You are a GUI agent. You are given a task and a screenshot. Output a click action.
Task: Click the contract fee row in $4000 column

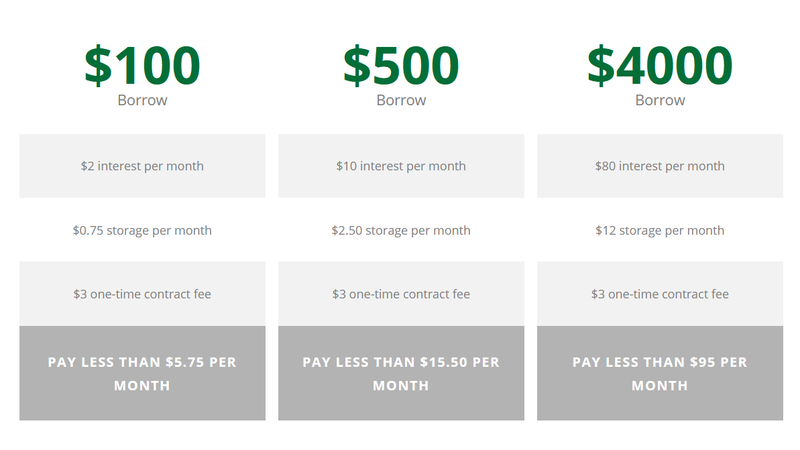coord(660,294)
